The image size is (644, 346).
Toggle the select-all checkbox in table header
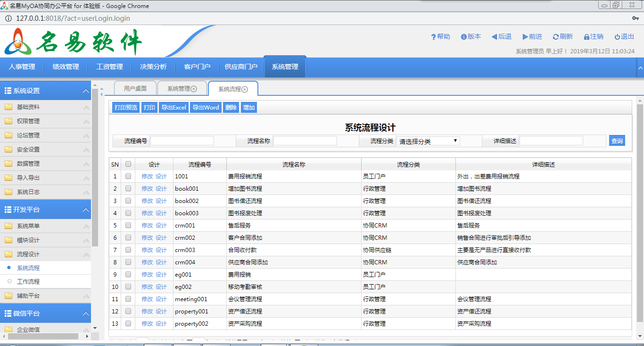[128, 164]
